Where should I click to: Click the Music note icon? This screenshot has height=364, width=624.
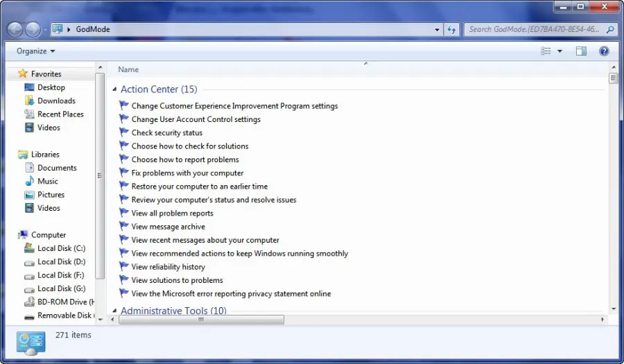(29, 181)
